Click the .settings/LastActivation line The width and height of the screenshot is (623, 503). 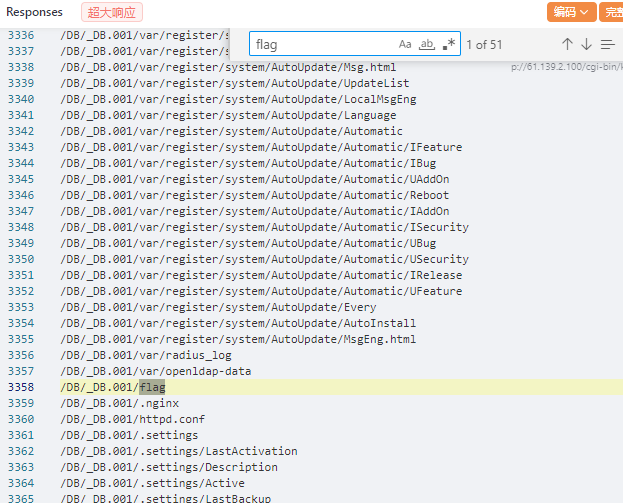pyautogui.click(x=178, y=451)
